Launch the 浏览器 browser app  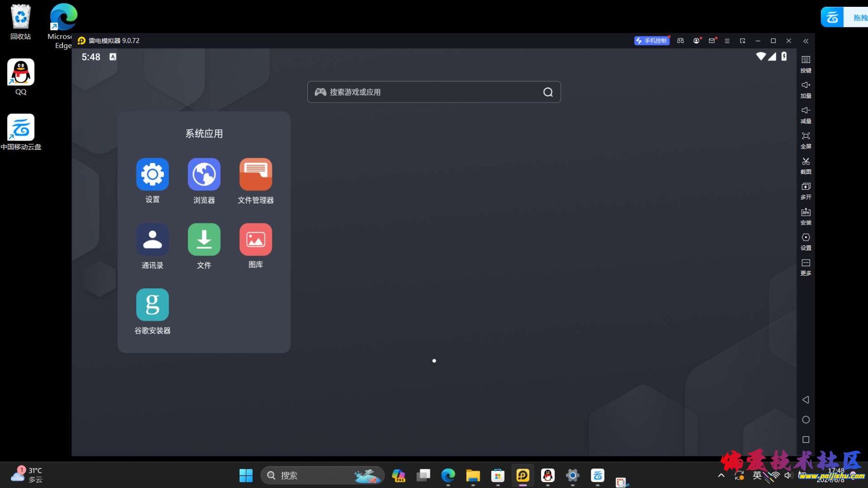(x=204, y=174)
